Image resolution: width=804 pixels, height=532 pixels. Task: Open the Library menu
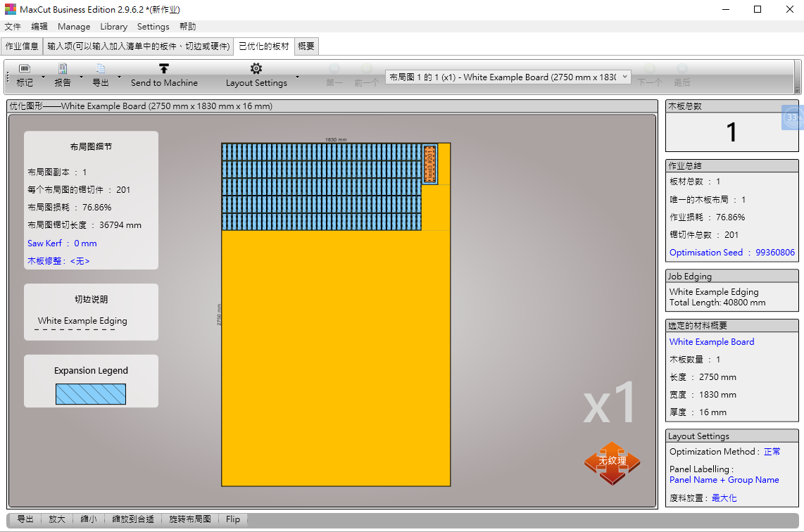coord(113,27)
